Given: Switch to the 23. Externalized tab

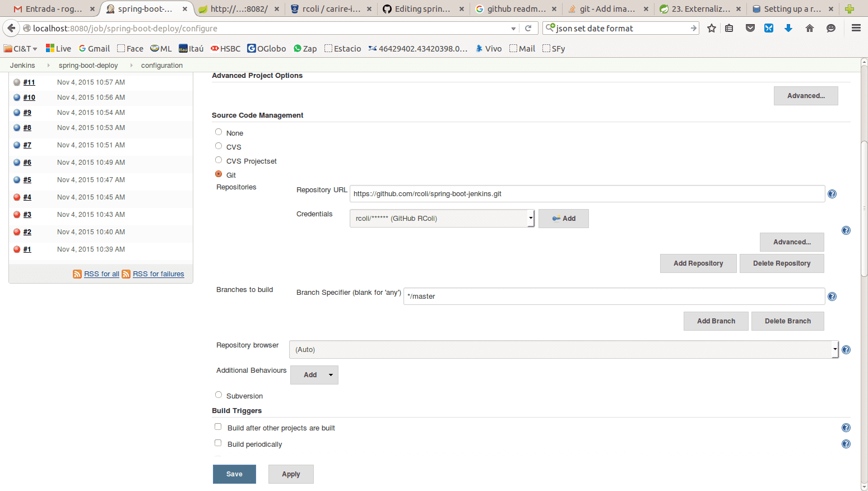Looking at the screenshot, I should tap(700, 9).
